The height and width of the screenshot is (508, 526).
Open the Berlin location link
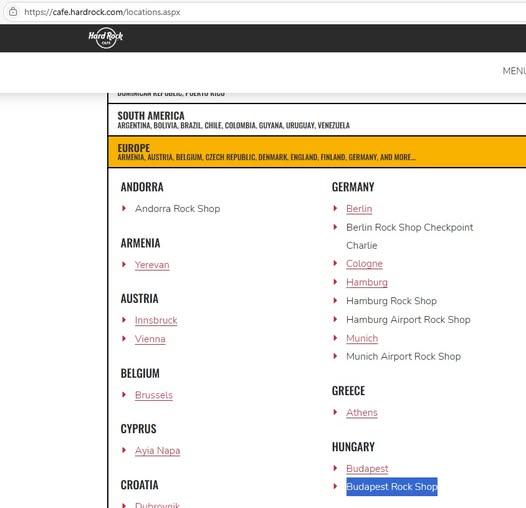[359, 209]
